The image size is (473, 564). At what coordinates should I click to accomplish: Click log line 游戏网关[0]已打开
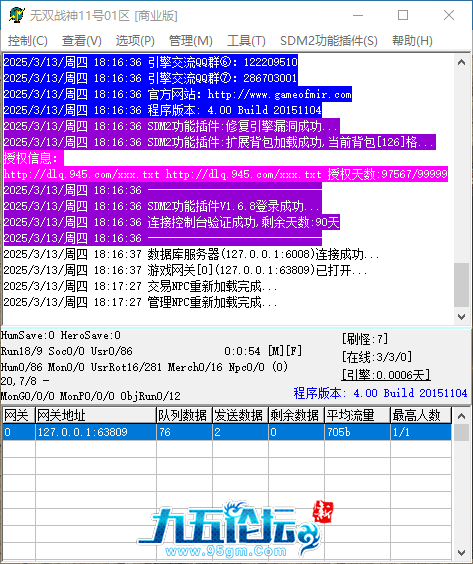pos(185,270)
